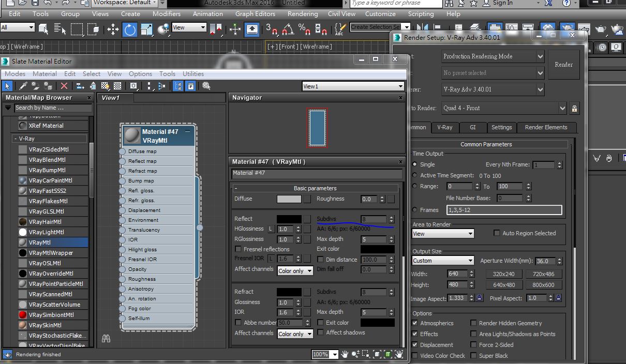Screen dimensions: 626x364
Task: Open the Modes menu in Slate editor
Action: 15,74
